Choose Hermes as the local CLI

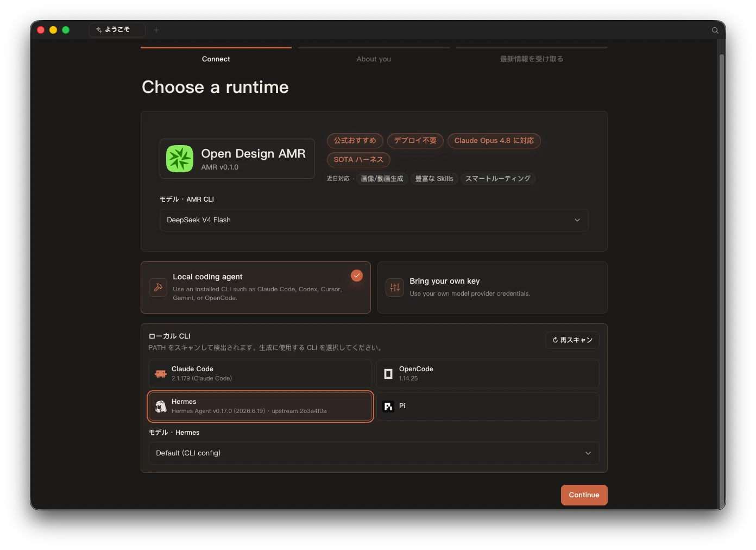point(260,407)
